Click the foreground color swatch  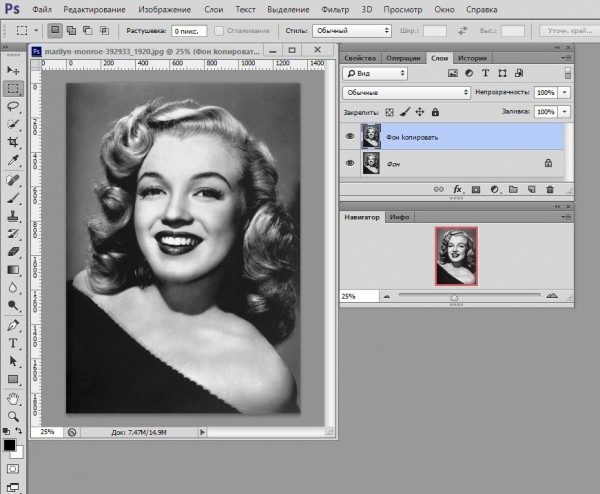[x=9, y=444]
